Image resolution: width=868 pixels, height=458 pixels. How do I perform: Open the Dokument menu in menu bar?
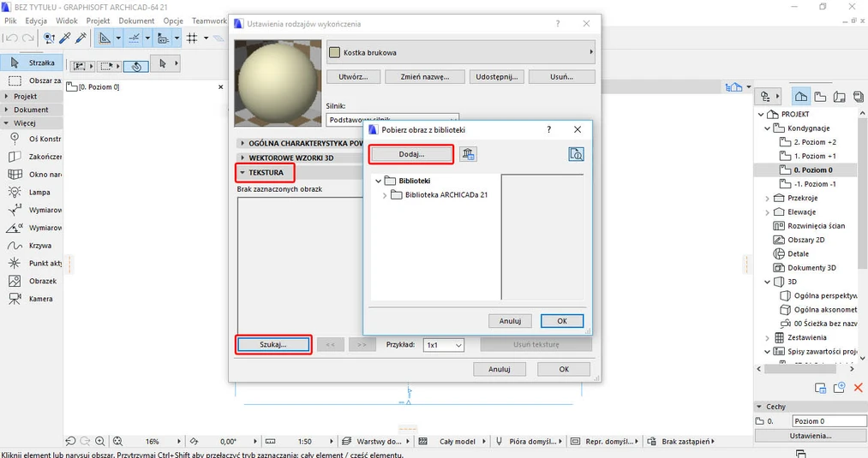137,21
